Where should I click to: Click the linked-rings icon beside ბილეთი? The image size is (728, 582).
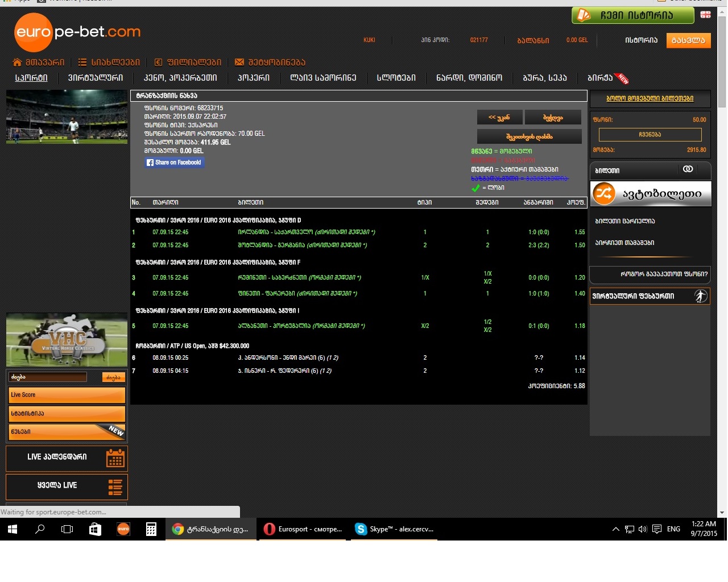coord(688,169)
